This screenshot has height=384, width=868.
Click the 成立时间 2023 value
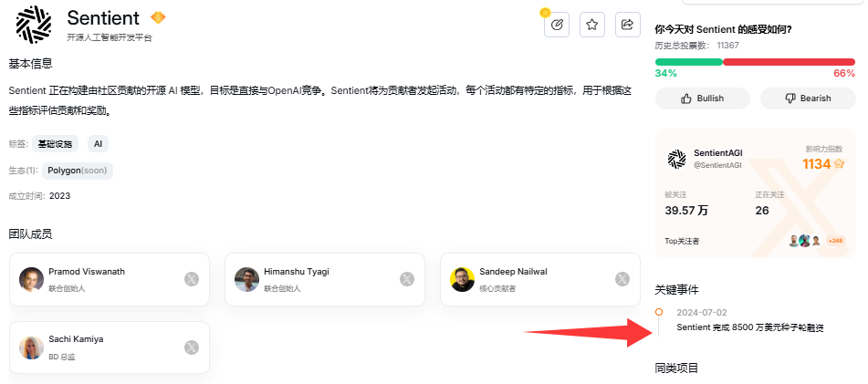click(60, 196)
